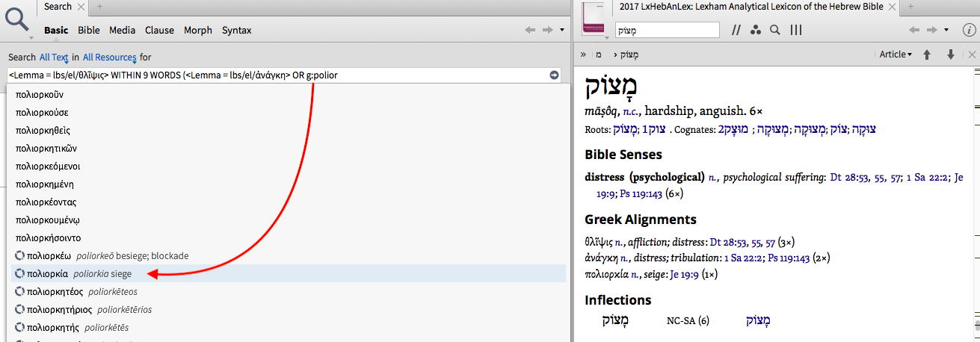Open the All Text search field dropdown
The width and height of the screenshot is (980, 342).
click(x=55, y=57)
